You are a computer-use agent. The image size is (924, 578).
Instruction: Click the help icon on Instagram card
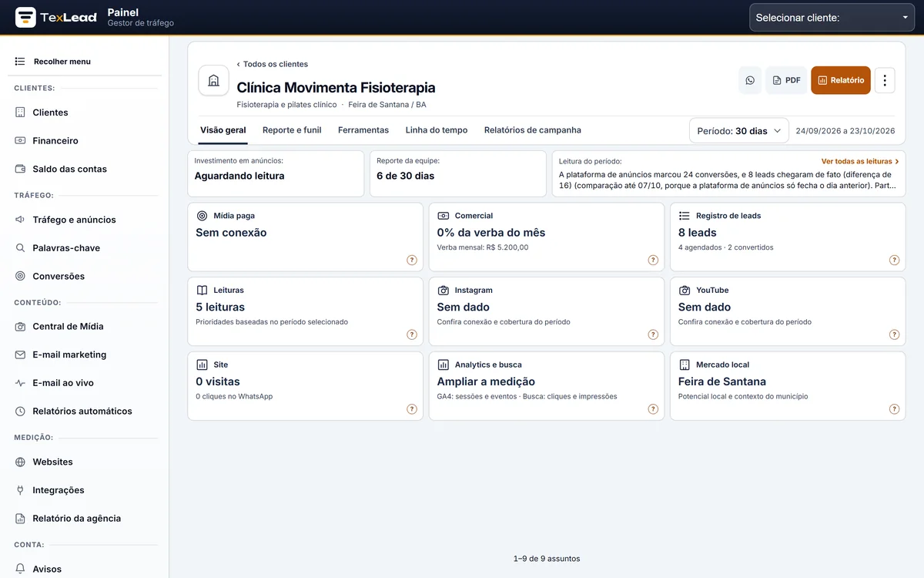[x=653, y=334]
